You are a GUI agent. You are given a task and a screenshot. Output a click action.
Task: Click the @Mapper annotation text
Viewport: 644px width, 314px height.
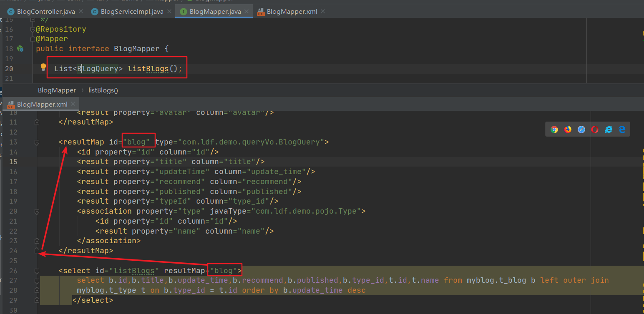point(52,39)
